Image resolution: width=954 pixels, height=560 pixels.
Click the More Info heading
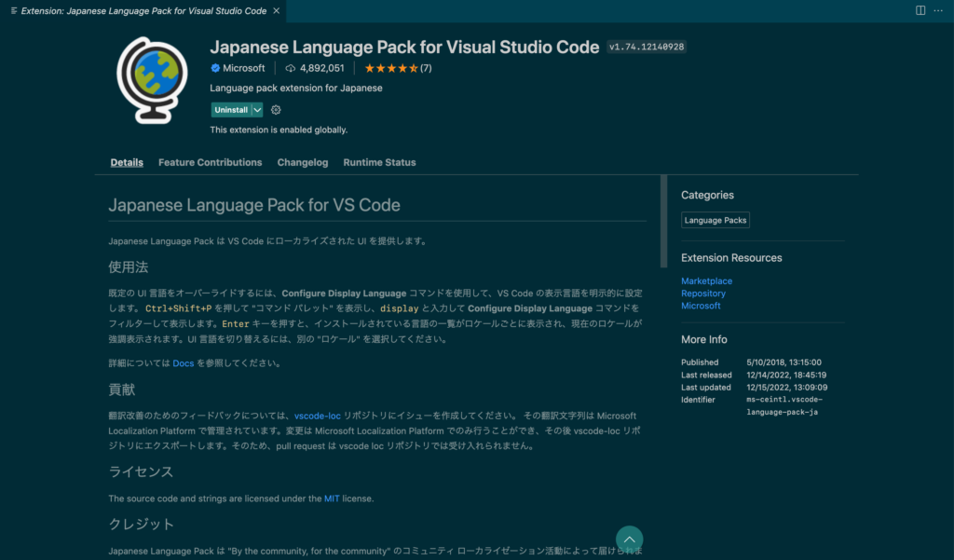click(x=704, y=340)
